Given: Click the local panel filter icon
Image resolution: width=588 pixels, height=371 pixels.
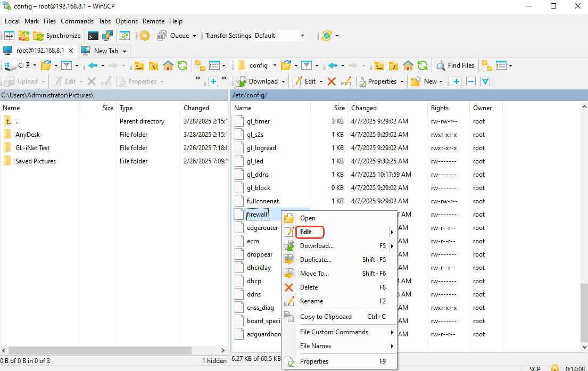Looking at the screenshot, I should coord(67,65).
